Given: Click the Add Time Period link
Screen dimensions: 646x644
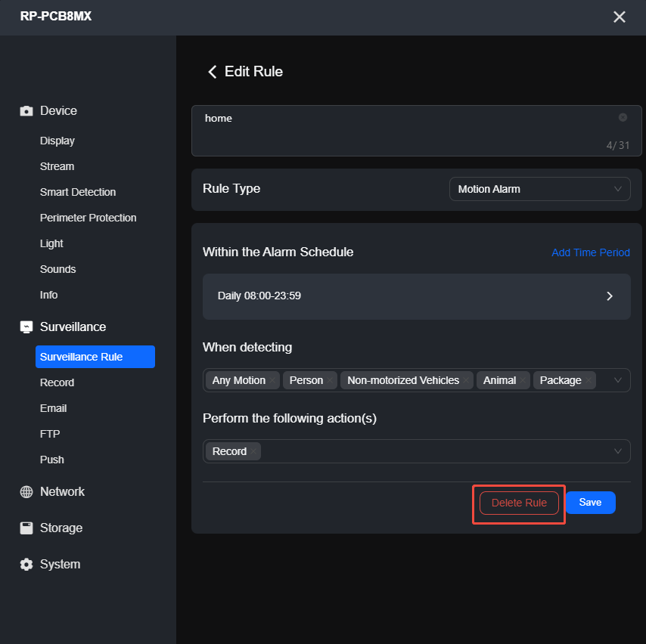Looking at the screenshot, I should point(590,252).
